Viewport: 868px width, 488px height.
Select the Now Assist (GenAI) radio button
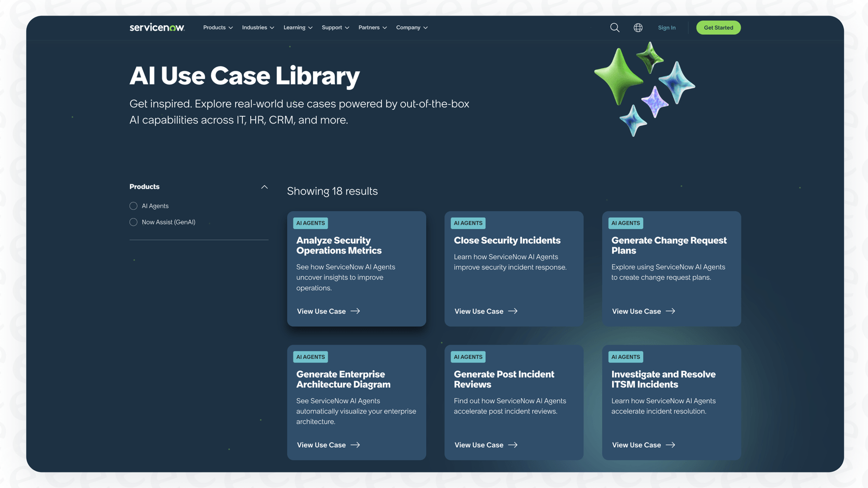click(133, 222)
